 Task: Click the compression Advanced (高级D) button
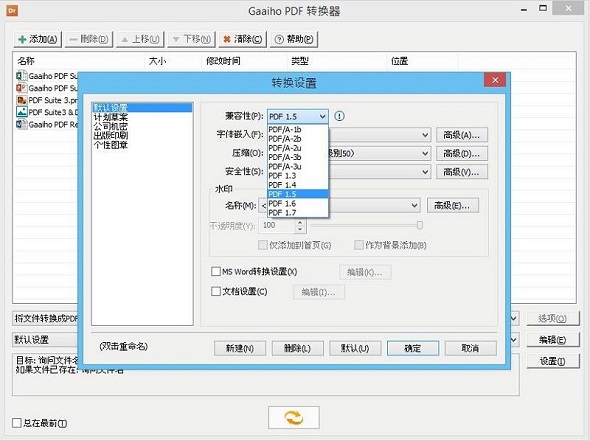(462, 153)
